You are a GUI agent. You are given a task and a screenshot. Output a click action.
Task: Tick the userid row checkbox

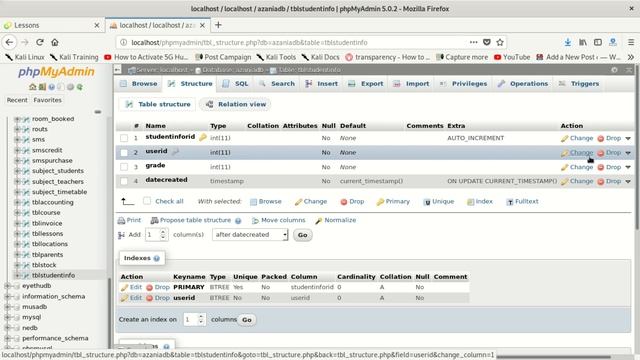tap(124, 153)
